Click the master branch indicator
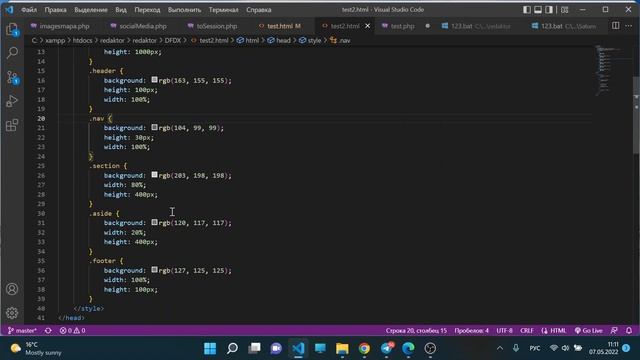640x360 pixels. [22, 331]
